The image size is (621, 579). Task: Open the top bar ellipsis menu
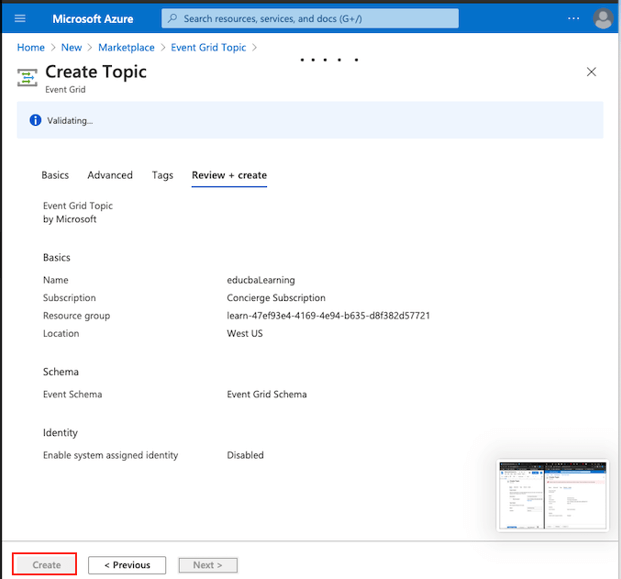pyautogui.click(x=573, y=18)
